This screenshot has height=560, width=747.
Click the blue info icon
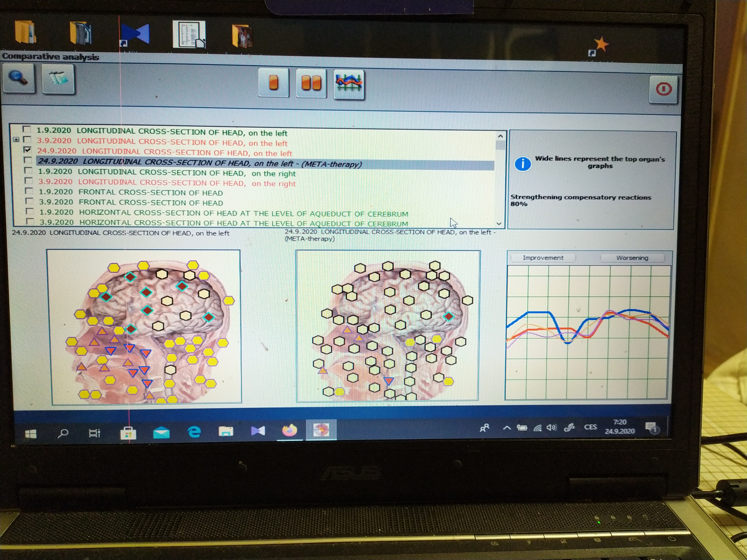pos(522,164)
